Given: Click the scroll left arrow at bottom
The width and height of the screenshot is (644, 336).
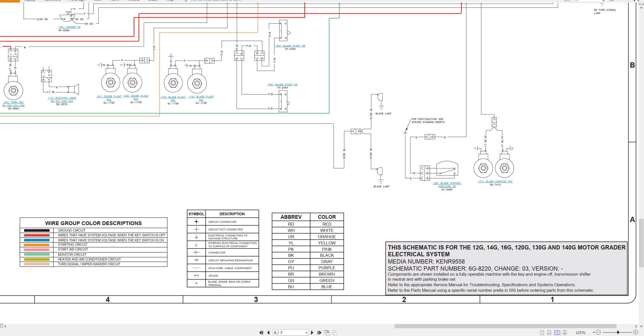Looking at the screenshot, I should 5,326.
